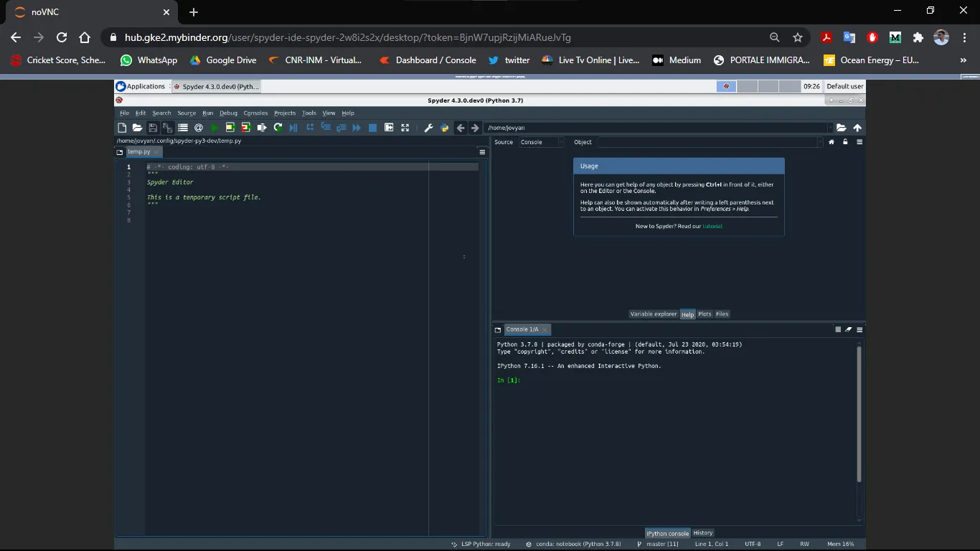Save all files icon in toolbar
980x551 pixels.
[167, 128]
